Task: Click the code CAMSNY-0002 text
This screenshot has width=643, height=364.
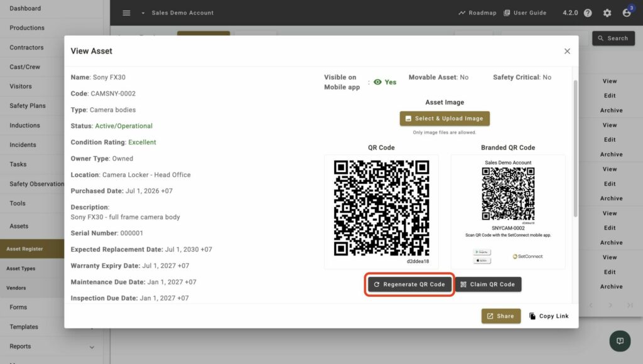Action: pyautogui.click(x=113, y=94)
